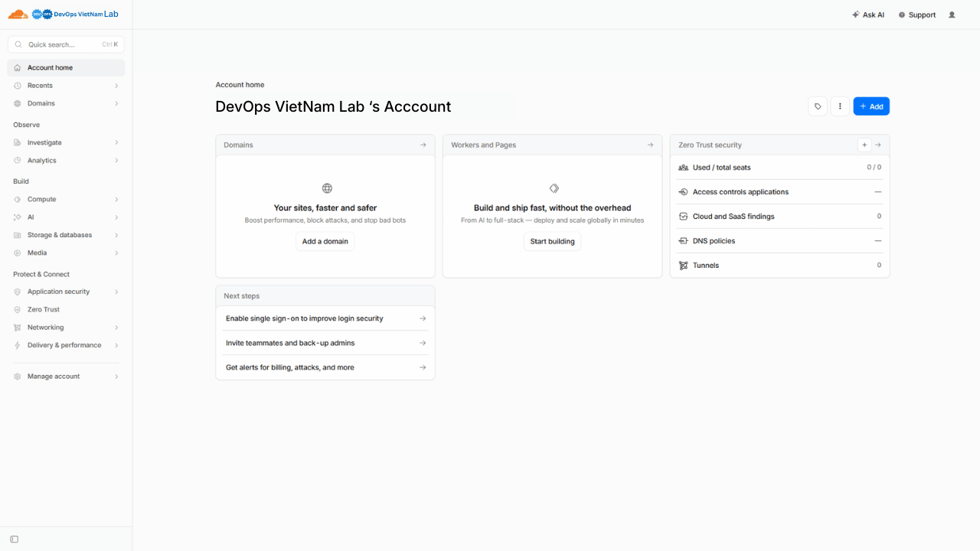
Task: Click the Access controls applications icon
Action: (683, 192)
